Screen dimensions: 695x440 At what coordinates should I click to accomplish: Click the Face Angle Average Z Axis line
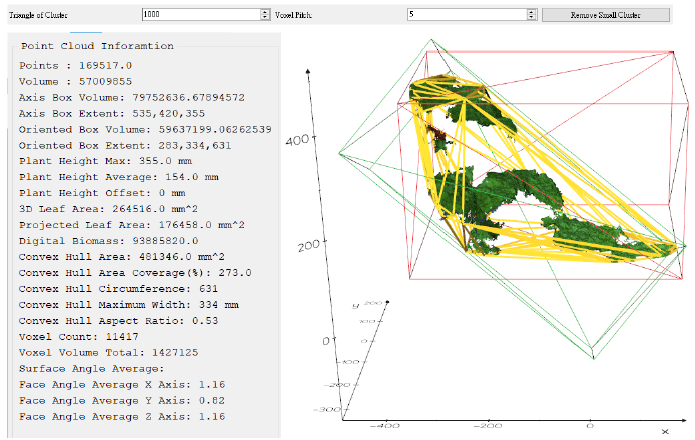click(x=122, y=417)
